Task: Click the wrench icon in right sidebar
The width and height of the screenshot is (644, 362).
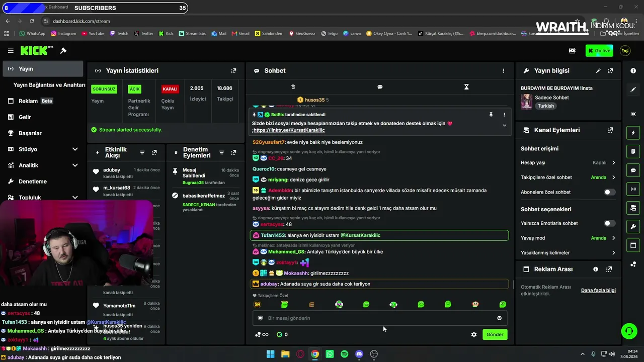Action: pos(633,227)
